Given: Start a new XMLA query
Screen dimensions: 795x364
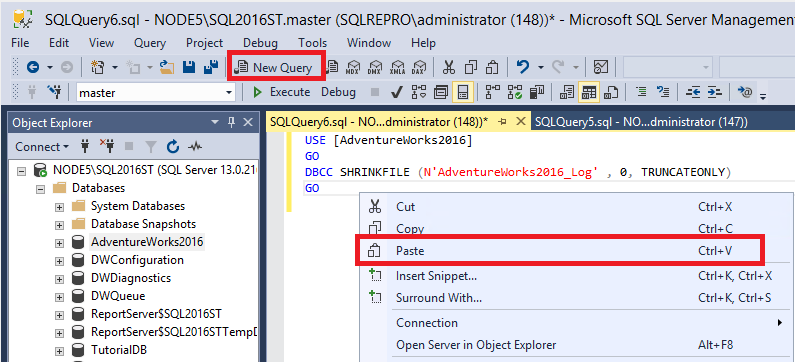Looking at the screenshot, I should click(x=398, y=67).
